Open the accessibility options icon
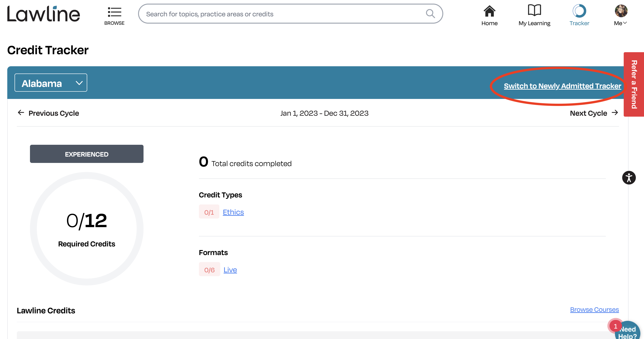644x339 pixels. click(x=629, y=178)
